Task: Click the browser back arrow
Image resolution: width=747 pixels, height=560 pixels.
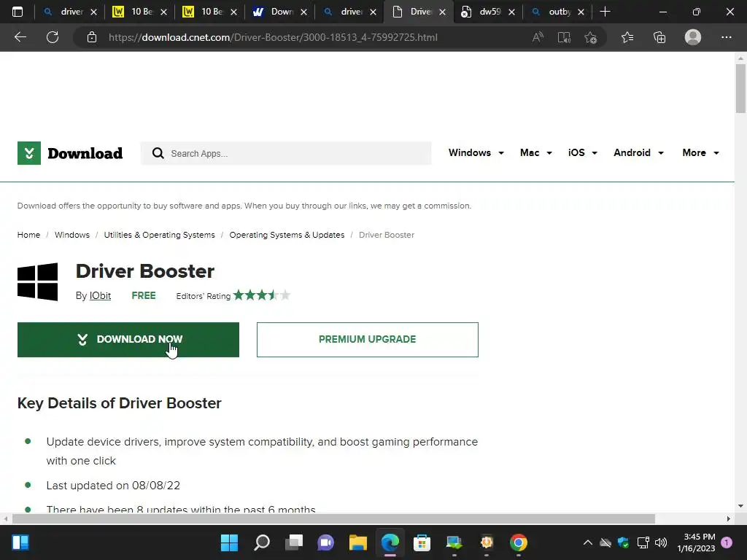Action: click(x=20, y=37)
